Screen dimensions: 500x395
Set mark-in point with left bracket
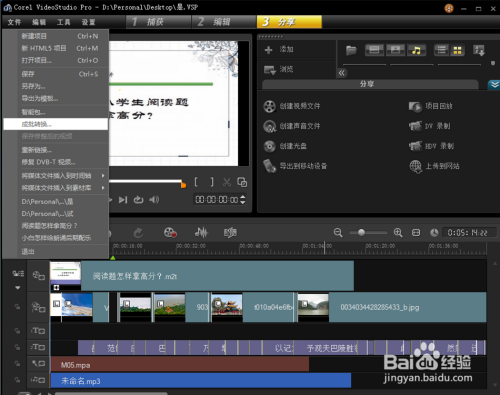(x=196, y=182)
